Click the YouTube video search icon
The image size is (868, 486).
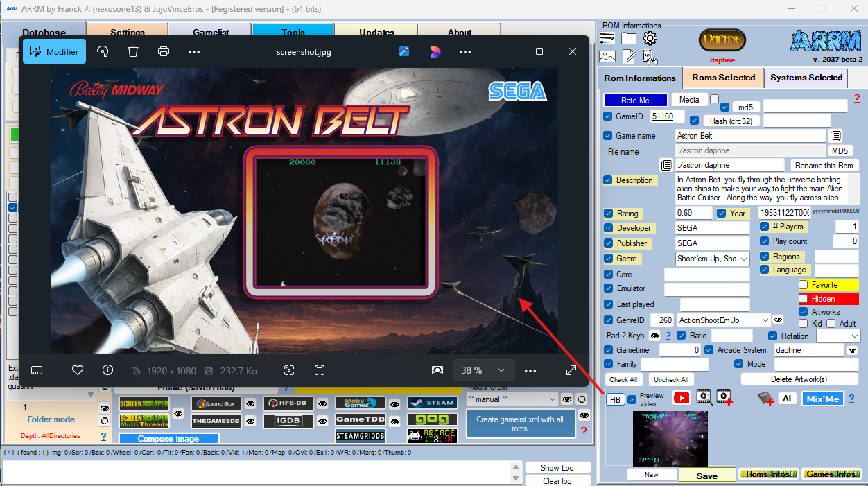pyautogui.click(x=682, y=398)
